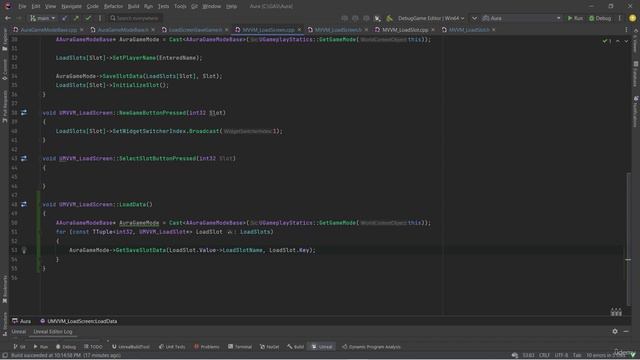Switch to LoadScreenSaveGame.h tab
This screenshot has height=360, width=640.
click(195, 30)
